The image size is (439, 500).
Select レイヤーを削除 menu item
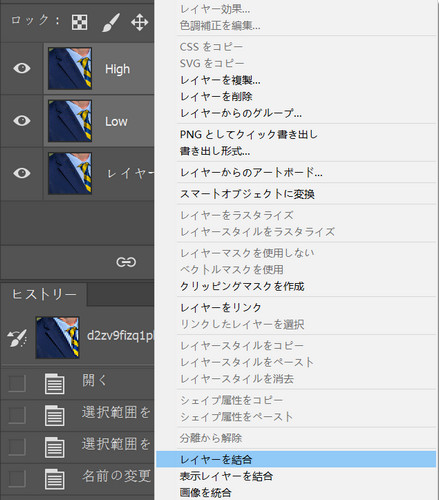point(216,97)
